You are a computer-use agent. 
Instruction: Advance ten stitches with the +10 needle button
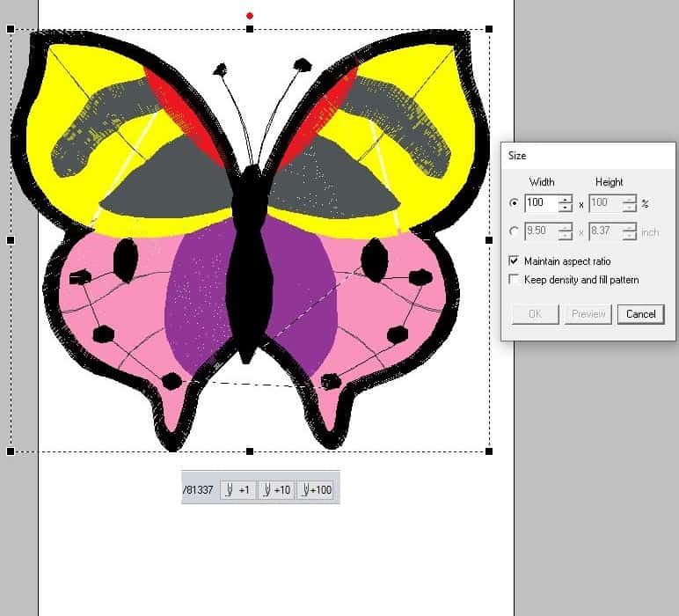pyautogui.click(x=276, y=490)
